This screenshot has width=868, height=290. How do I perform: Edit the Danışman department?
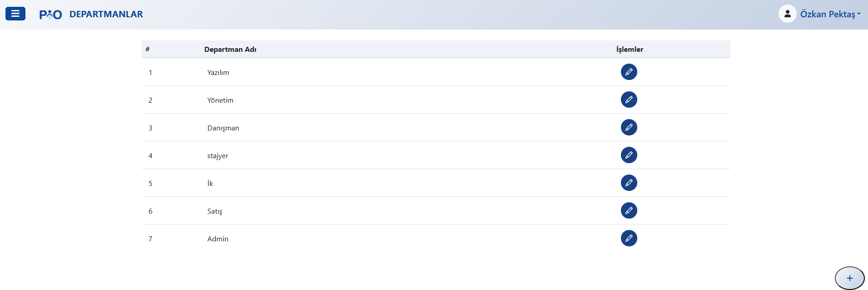[629, 127]
